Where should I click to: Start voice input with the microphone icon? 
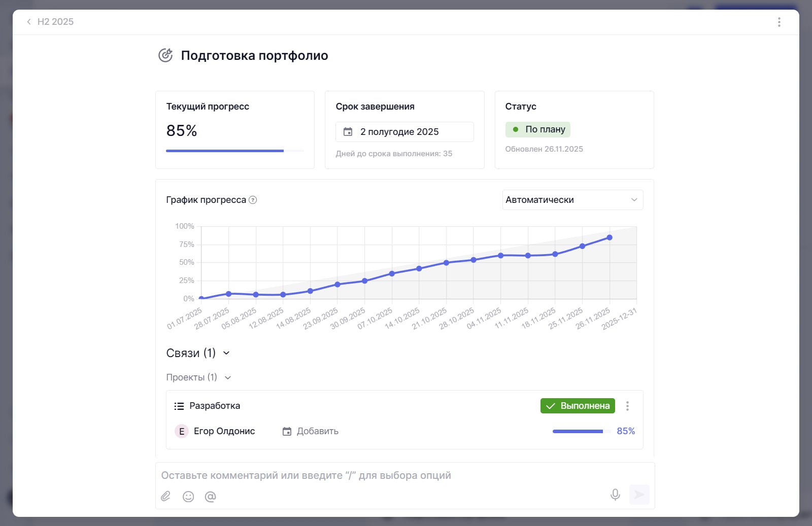(x=615, y=495)
